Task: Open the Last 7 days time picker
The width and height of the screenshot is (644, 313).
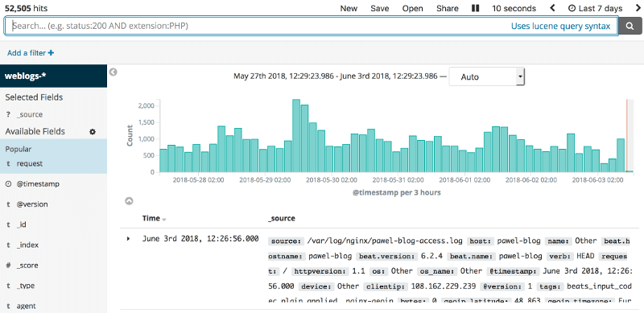Action: [x=595, y=8]
